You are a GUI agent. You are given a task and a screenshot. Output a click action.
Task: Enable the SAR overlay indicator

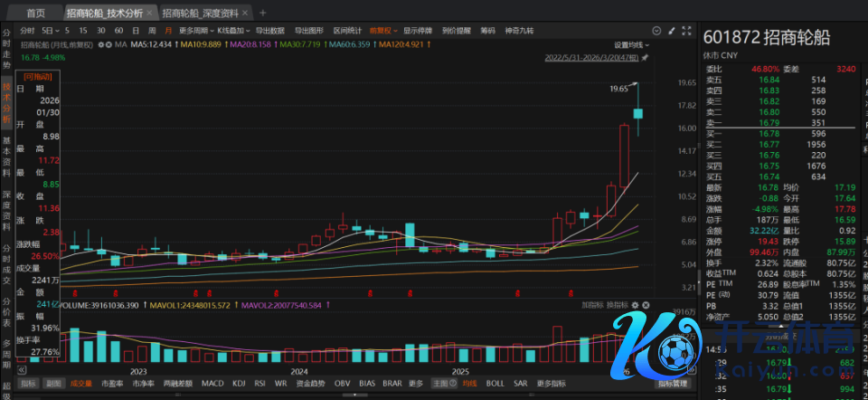[x=521, y=384]
